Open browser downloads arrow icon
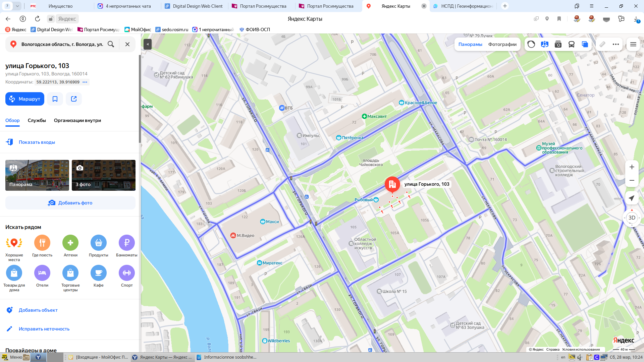Viewport: 644px width, 362px height. tap(636, 19)
